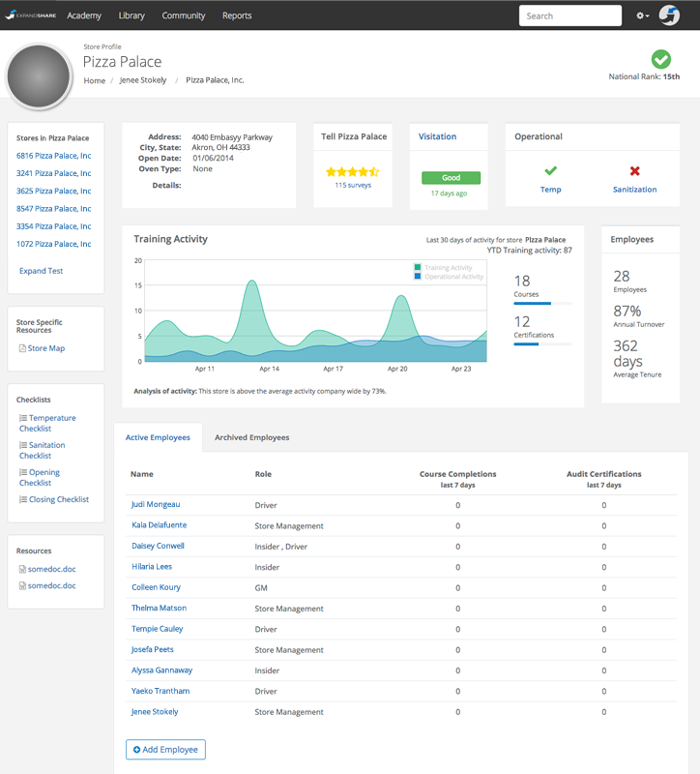Image resolution: width=700 pixels, height=774 pixels.
Task: Open the Reports menu
Action: click(x=237, y=15)
